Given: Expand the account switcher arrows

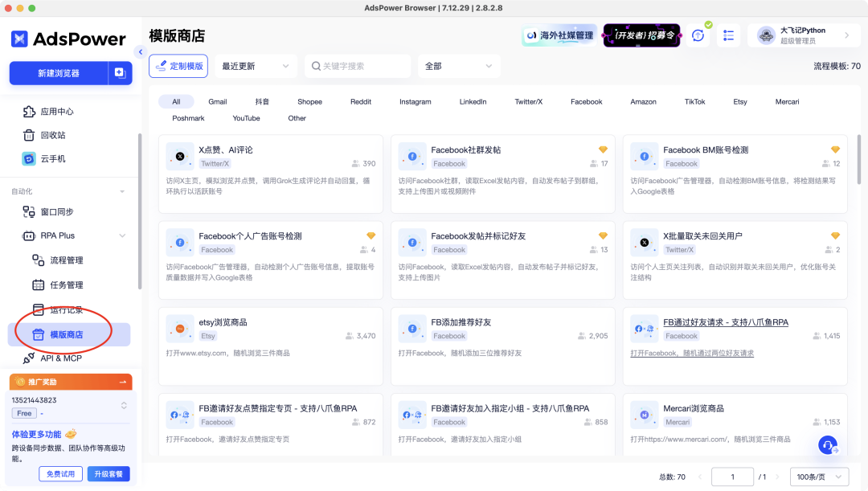Looking at the screenshot, I should pos(124,406).
